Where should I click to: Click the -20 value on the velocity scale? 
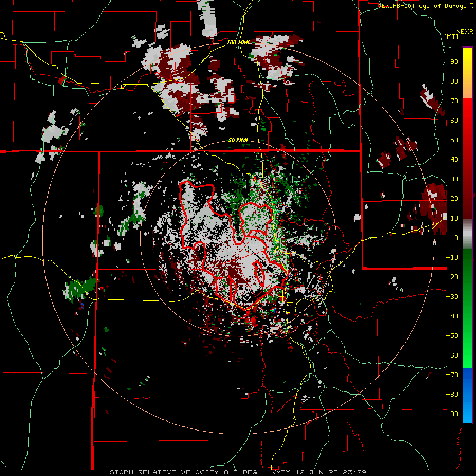point(452,277)
